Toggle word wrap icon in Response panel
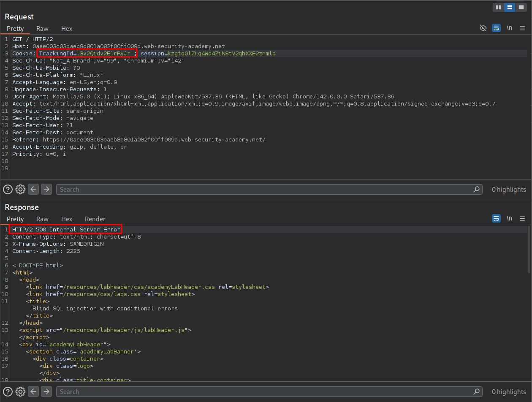Image resolution: width=532 pixels, height=402 pixels. coord(496,219)
